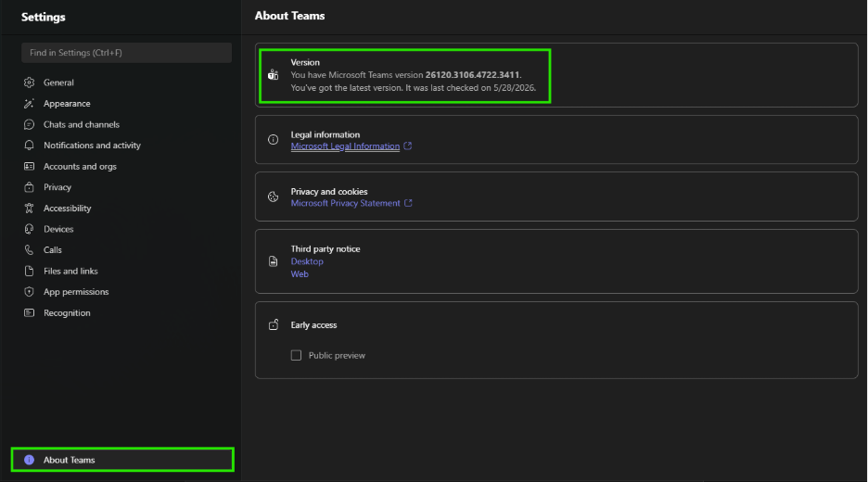The image size is (868, 482).
Task: Click the Privacy and cookies heading
Action: 329,192
